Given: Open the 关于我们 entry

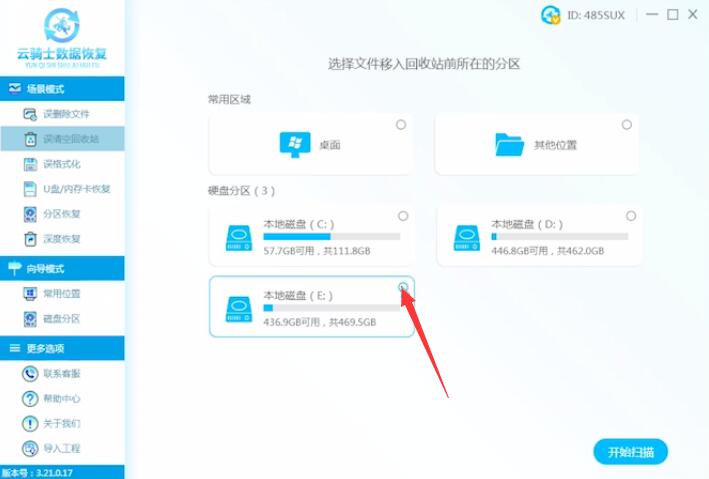Looking at the screenshot, I should tap(62, 423).
